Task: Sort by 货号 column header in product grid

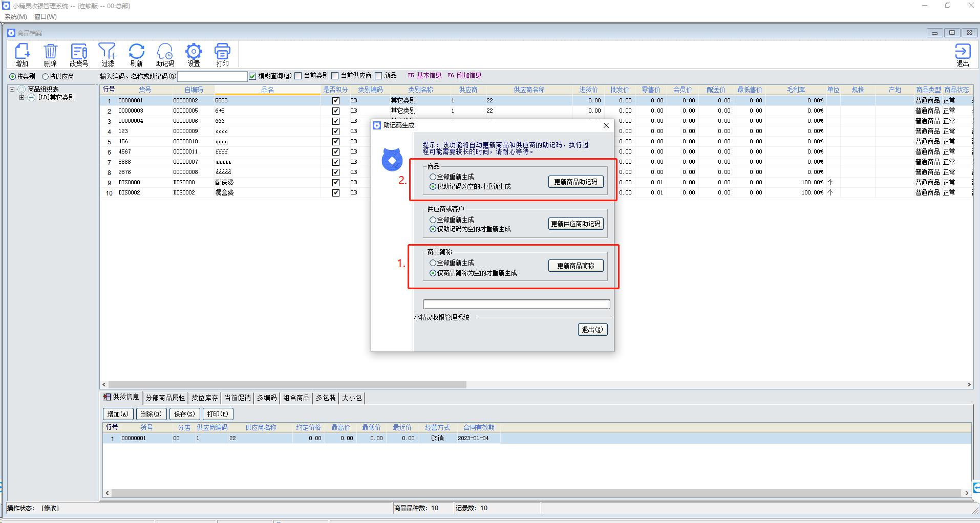Action: (145, 90)
